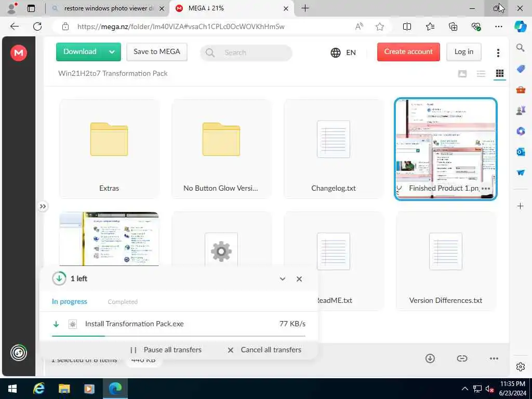Open the Windows Start menu

pyautogui.click(x=12, y=389)
